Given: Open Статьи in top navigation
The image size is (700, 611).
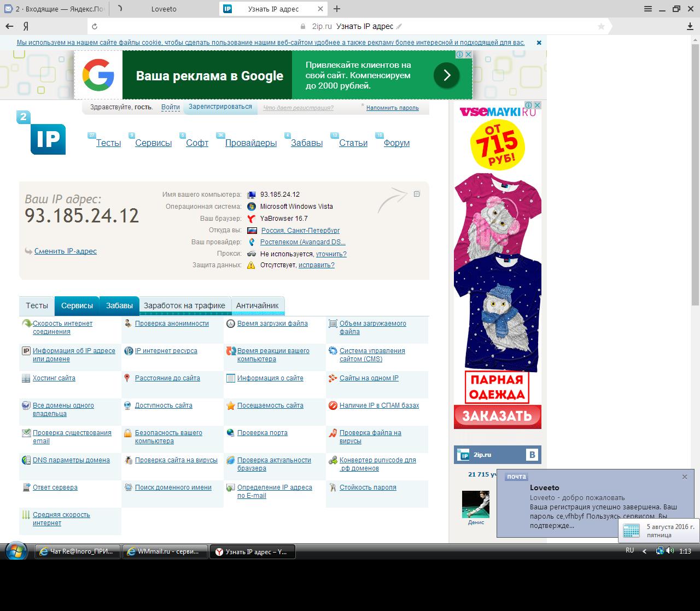Looking at the screenshot, I should tap(353, 143).
